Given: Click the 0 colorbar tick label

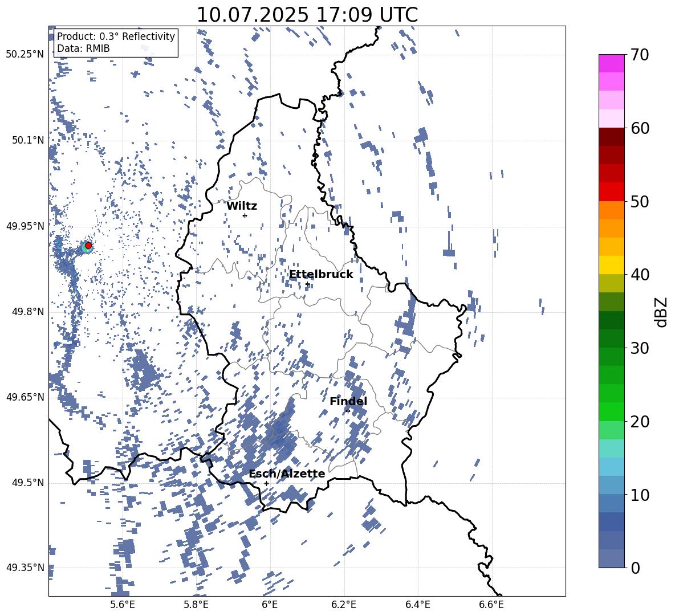Looking at the screenshot, I should coord(636,568).
